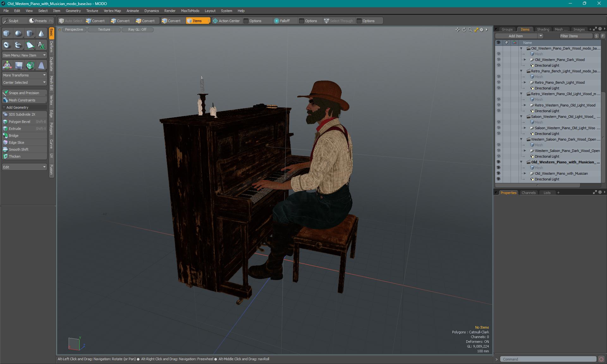Activate the Polygon Bevel tool

(24, 122)
